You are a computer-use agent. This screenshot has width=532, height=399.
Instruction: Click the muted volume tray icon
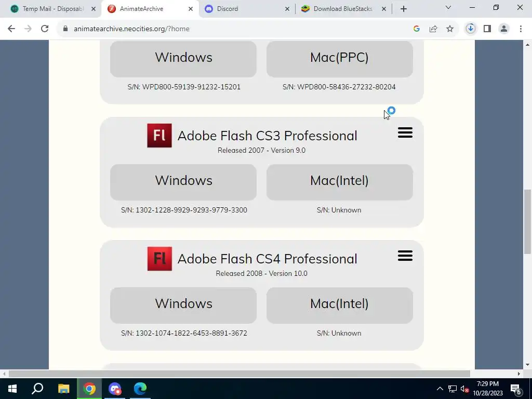pyautogui.click(x=465, y=389)
